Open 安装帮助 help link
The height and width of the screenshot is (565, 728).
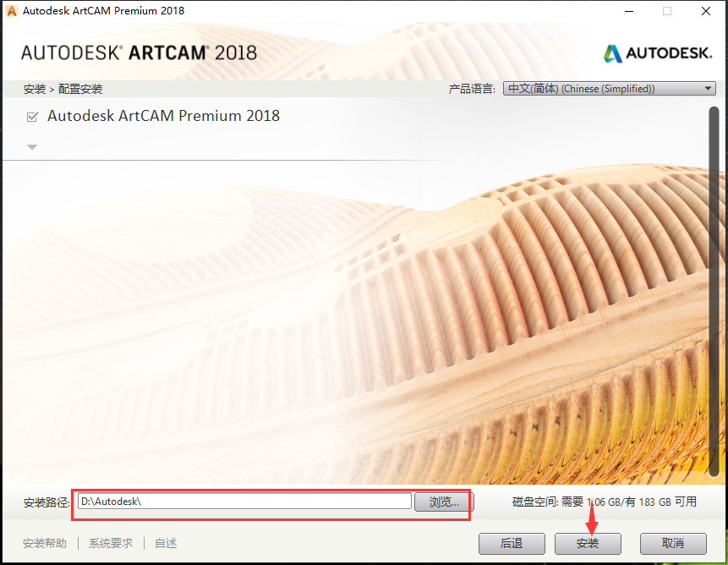pos(44,543)
